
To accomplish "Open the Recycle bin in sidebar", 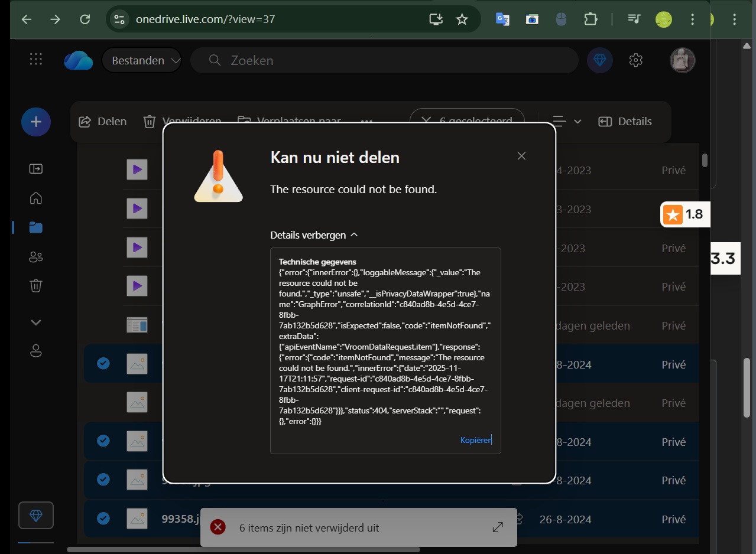I will [x=36, y=286].
